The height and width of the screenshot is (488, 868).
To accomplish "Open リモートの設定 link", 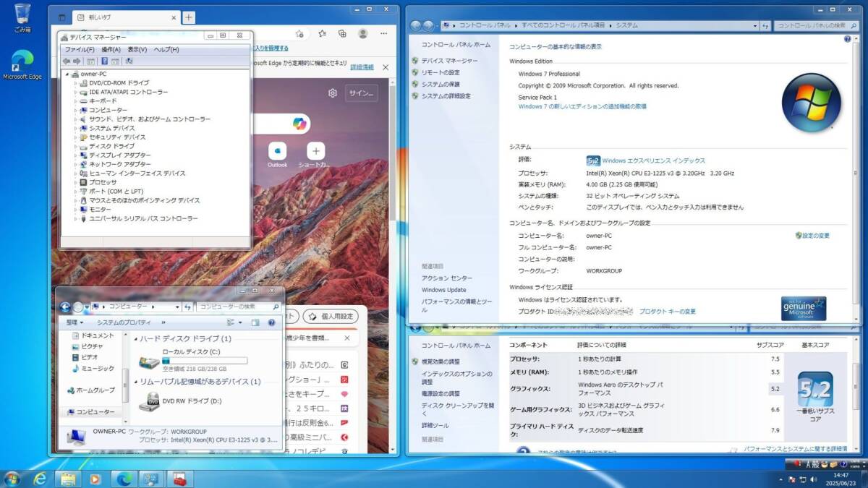I will tap(441, 72).
